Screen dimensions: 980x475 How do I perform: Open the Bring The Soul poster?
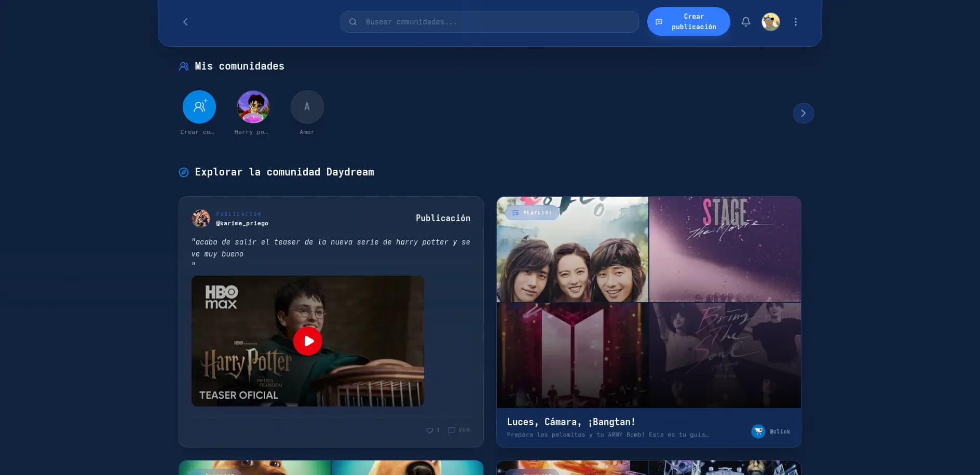[725, 356]
